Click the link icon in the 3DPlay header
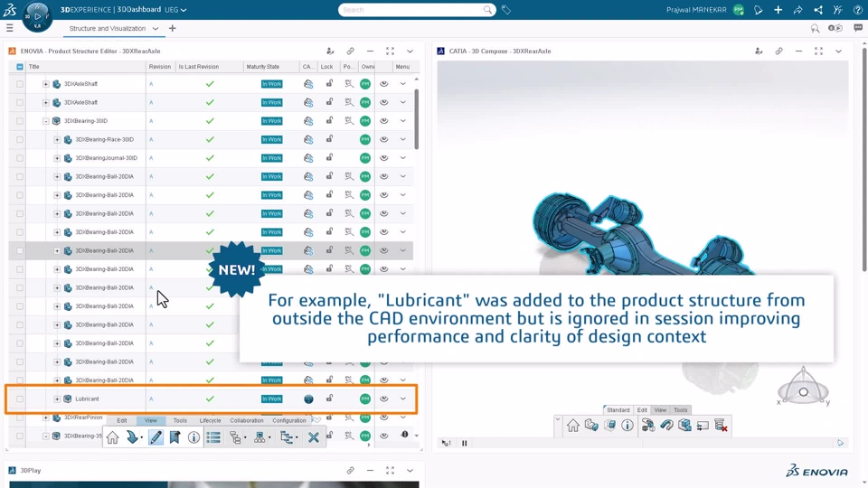The height and width of the screenshot is (488, 868). 351,470
